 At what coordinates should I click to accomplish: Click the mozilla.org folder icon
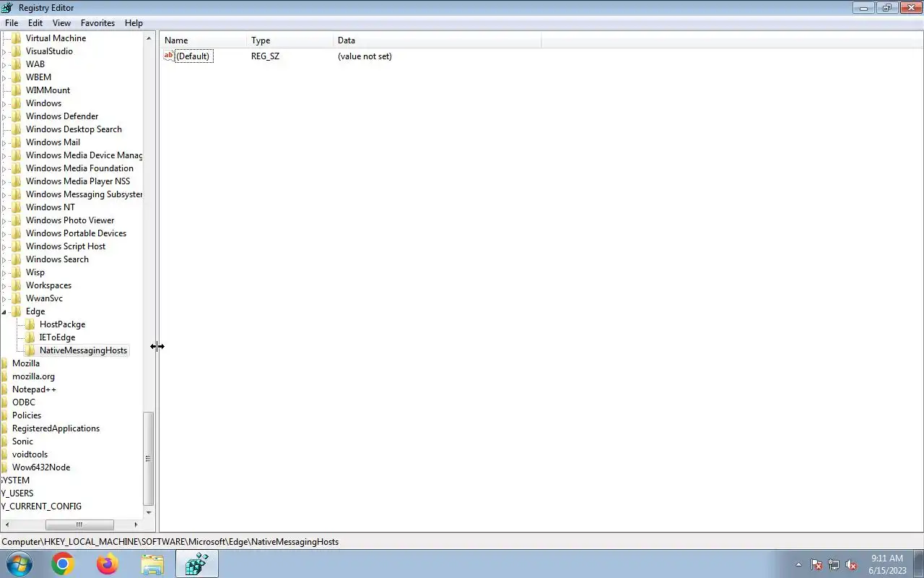(x=4, y=376)
